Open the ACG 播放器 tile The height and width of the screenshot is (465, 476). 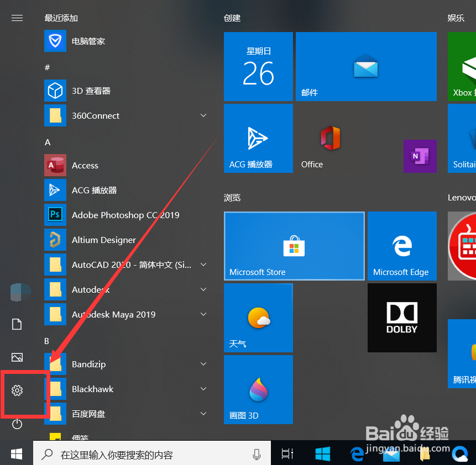tap(258, 138)
